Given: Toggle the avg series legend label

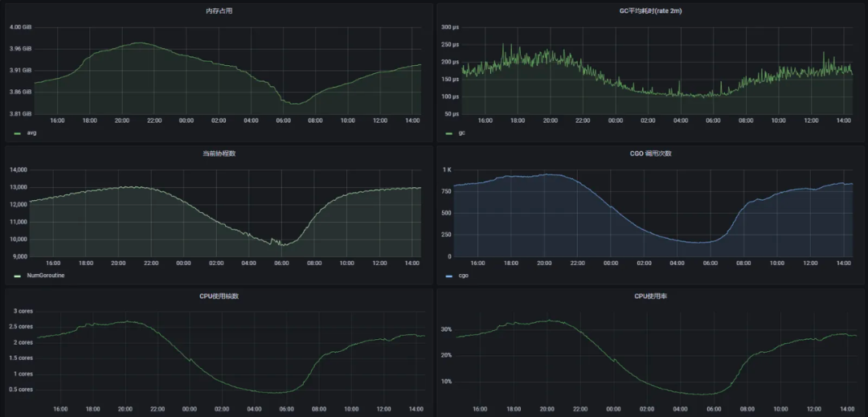Looking at the screenshot, I should [31, 133].
